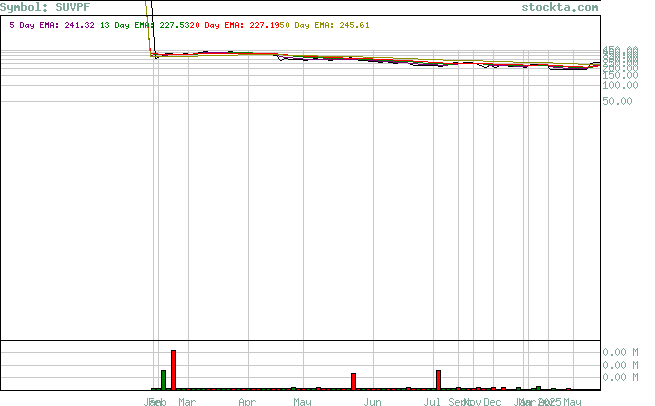
Task: Click the May label between Apr and Jun
Action: point(302,401)
